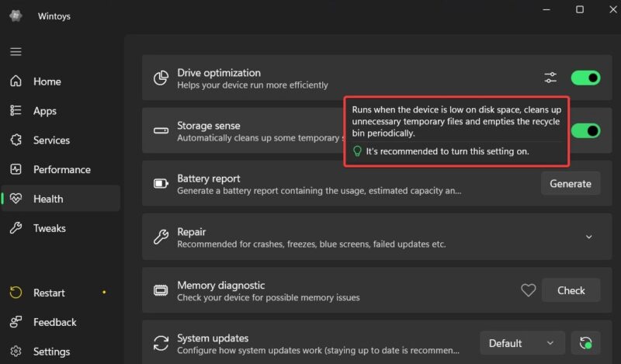Viewport: 621px width, 364px height.
Task: Minimize the Wintoys window
Action: pos(546,9)
